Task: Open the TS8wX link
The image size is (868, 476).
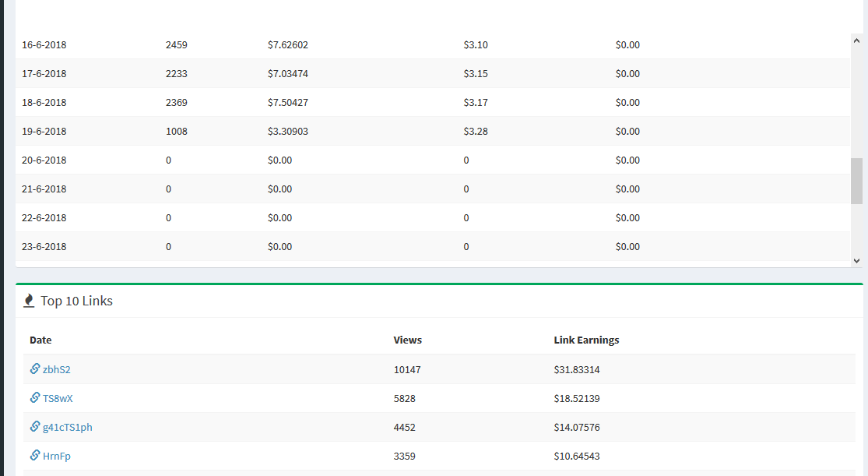Action: [x=58, y=399]
